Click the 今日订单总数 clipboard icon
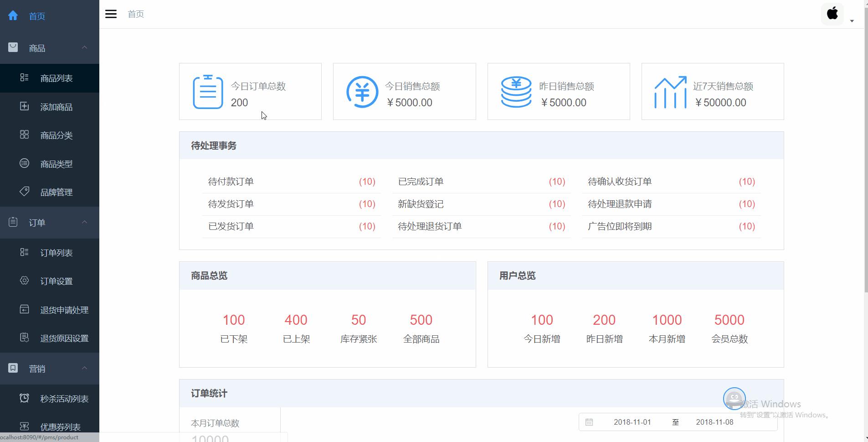Viewport: 868px width, 442px height. tap(208, 92)
